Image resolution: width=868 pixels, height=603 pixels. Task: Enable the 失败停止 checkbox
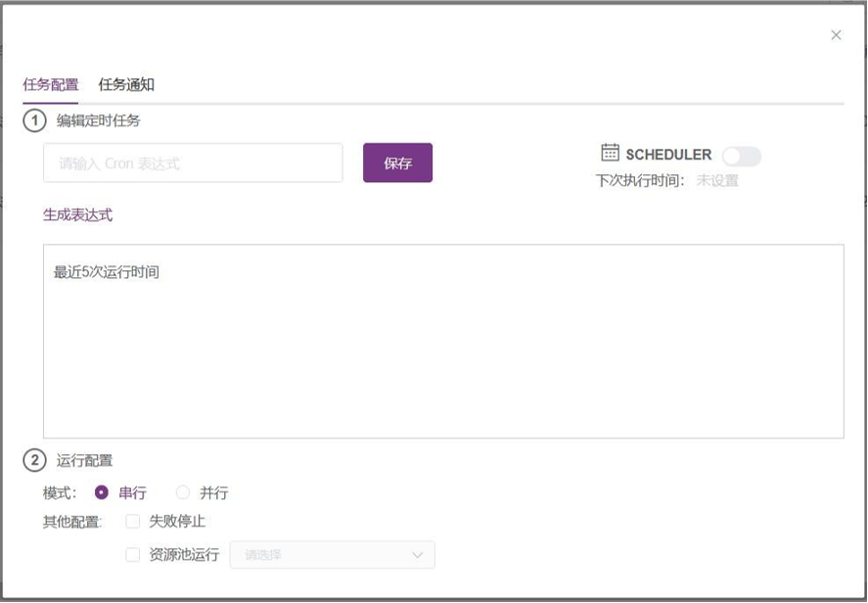pos(133,522)
